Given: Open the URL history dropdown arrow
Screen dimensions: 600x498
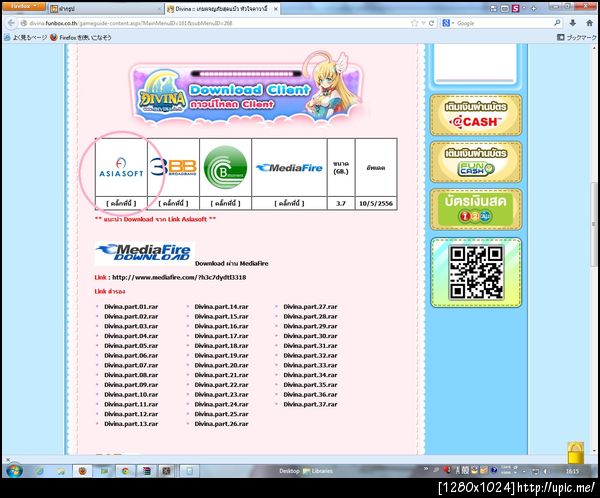Looking at the screenshot, I should [x=423, y=23].
